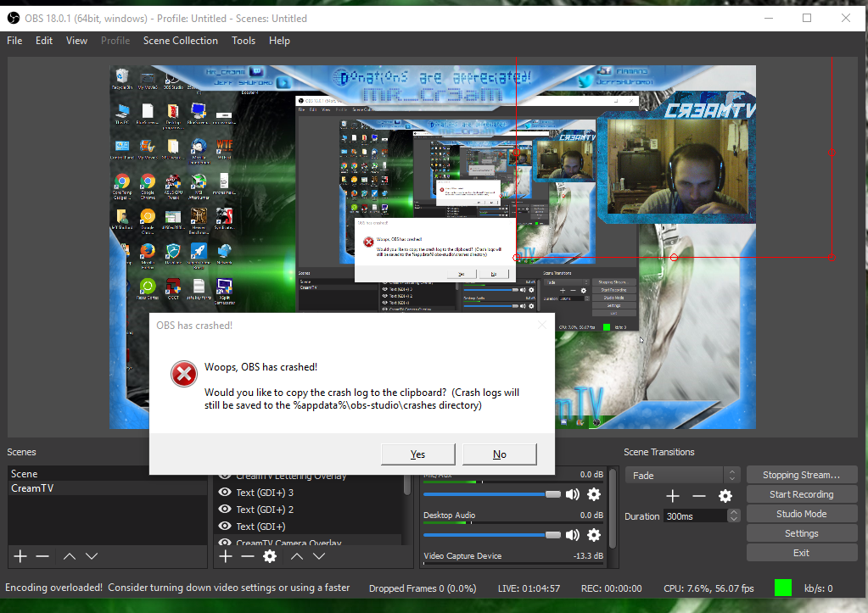Select the Scene entry in Scenes list

[108, 474]
